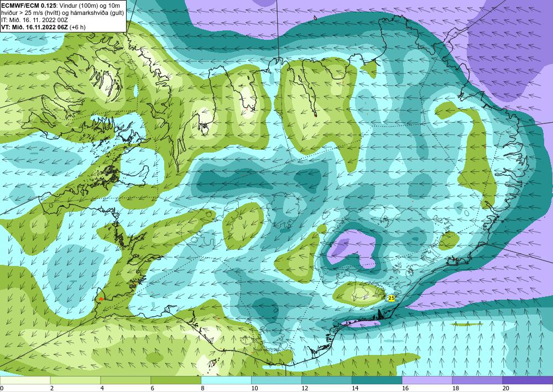Click the scale label '20'
This screenshot has width=553, height=392.
coord(506,389)
